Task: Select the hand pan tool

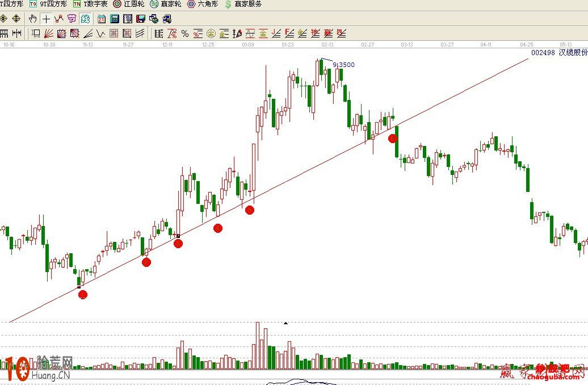Action: (x=33, y=19)
